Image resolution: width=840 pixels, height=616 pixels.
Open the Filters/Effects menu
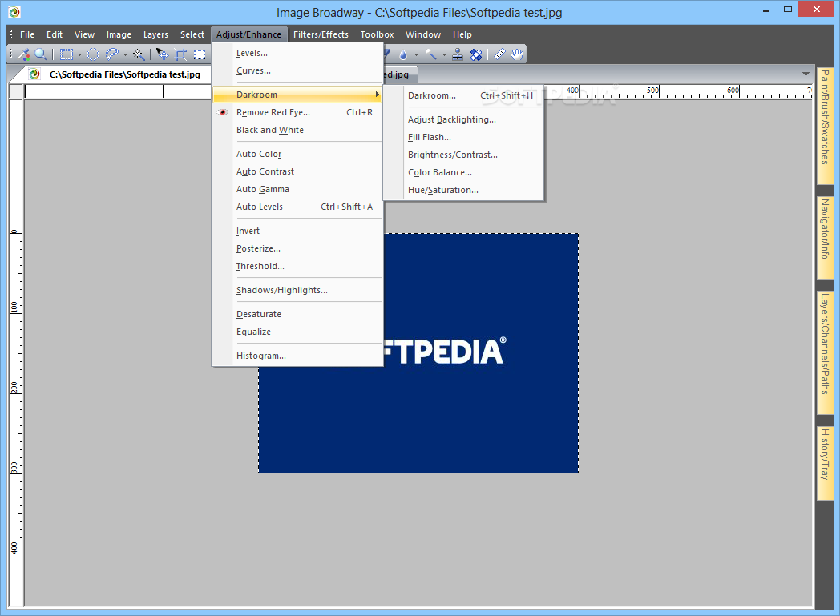click(321, 34)
